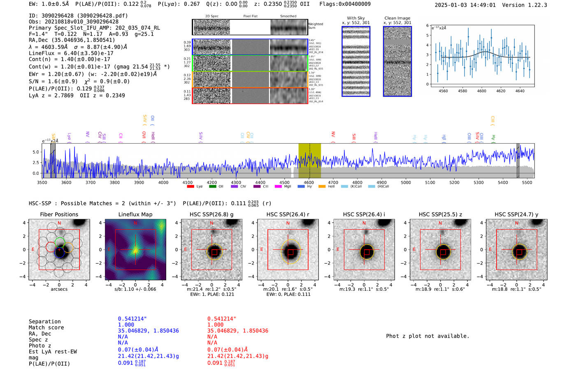Click the Clean Image fiber panel
The image size is (576, 392).
coord(397,61)
